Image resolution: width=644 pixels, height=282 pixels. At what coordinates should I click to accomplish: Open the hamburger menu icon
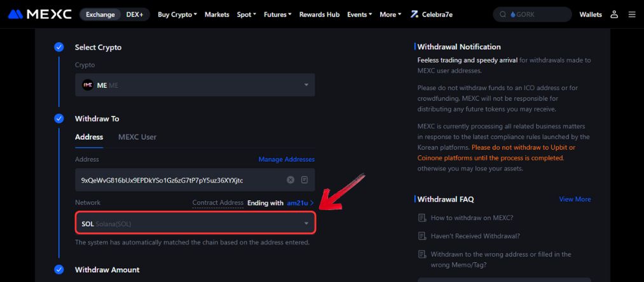632,15
